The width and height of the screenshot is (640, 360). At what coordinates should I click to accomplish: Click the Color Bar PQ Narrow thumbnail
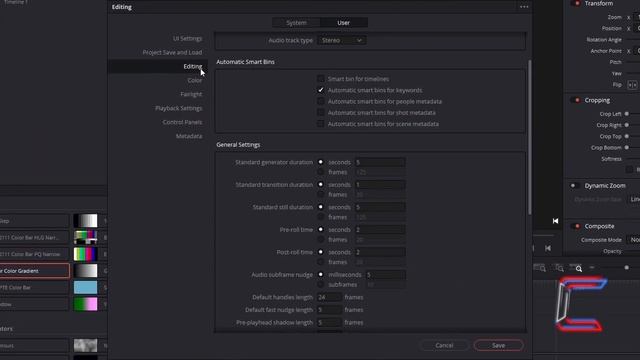[x=85, y=254]
